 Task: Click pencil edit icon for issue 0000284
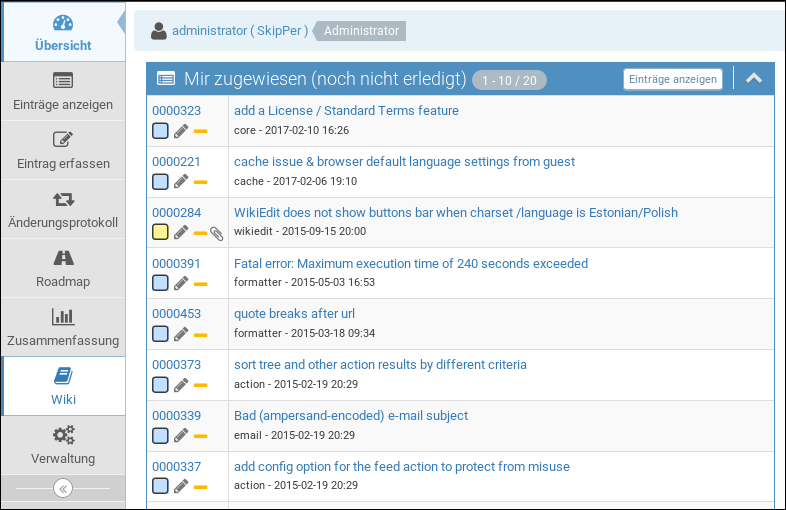tap(181, 232)
